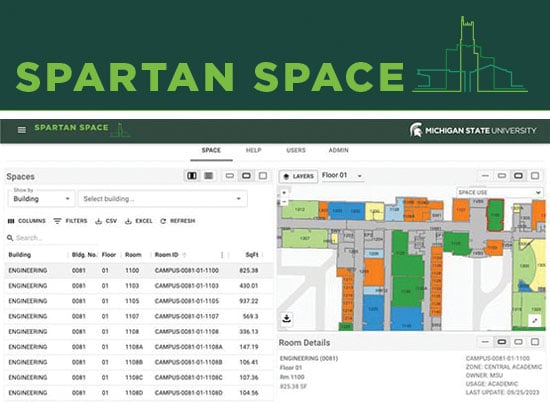Set Room Details panel to large size
Image resolution: width=550 pixels, height=410 pixels.
pos(535,342)
